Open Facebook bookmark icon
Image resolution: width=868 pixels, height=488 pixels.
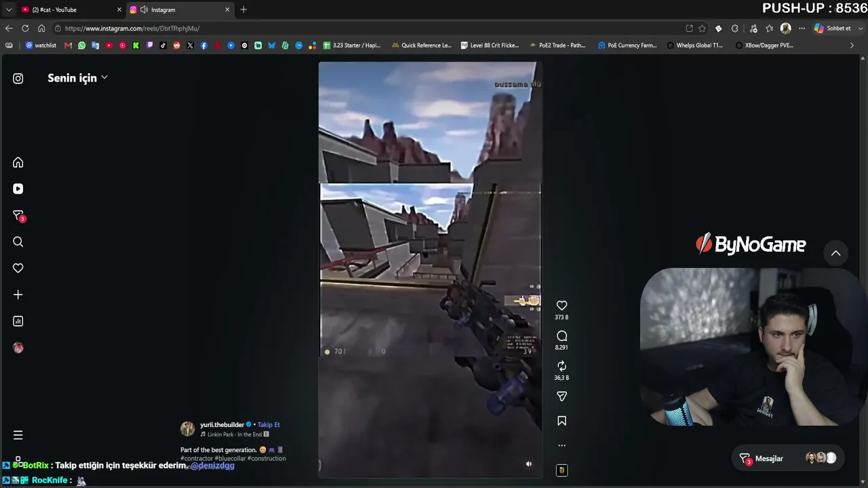204,45
